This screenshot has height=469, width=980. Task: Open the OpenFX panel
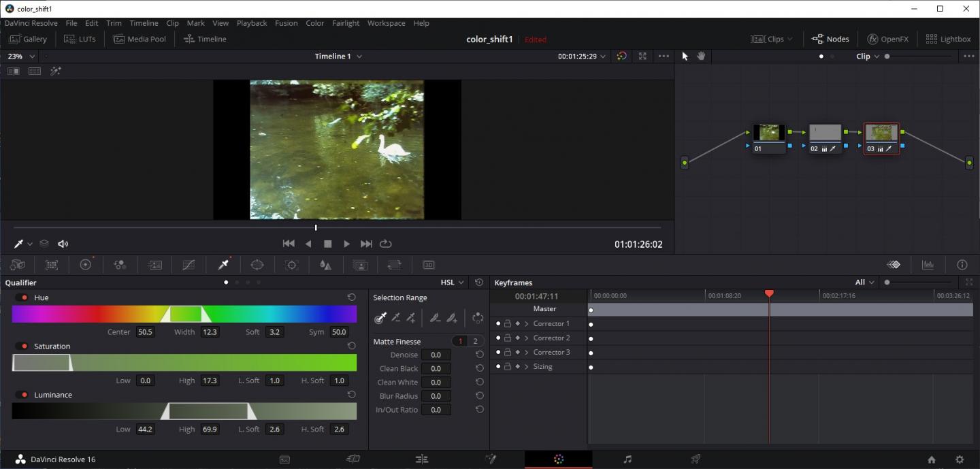887,39
